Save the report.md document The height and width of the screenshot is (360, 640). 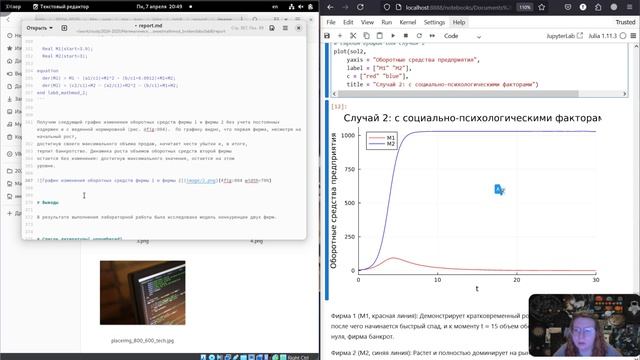tap(272, 28)
